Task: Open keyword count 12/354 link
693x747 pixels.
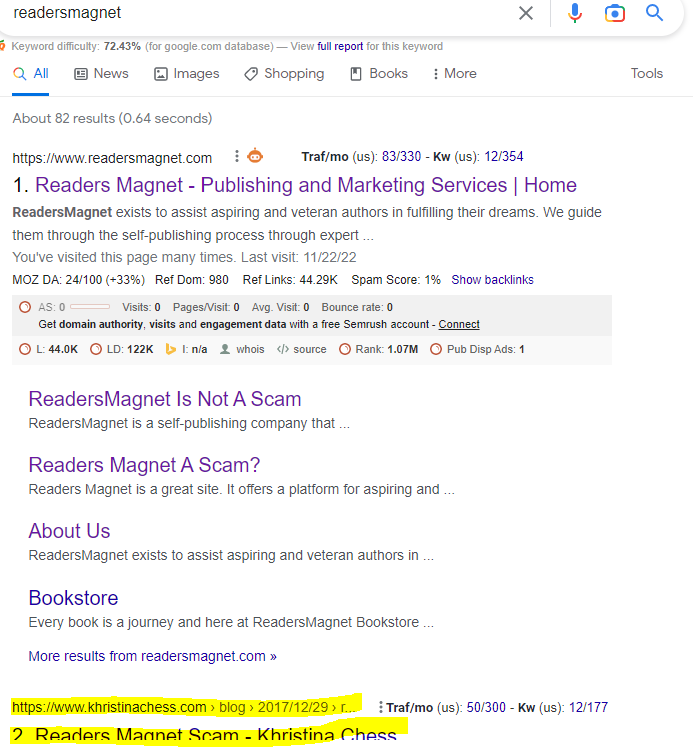Action: pyautogui.click(x=504, y=157)
